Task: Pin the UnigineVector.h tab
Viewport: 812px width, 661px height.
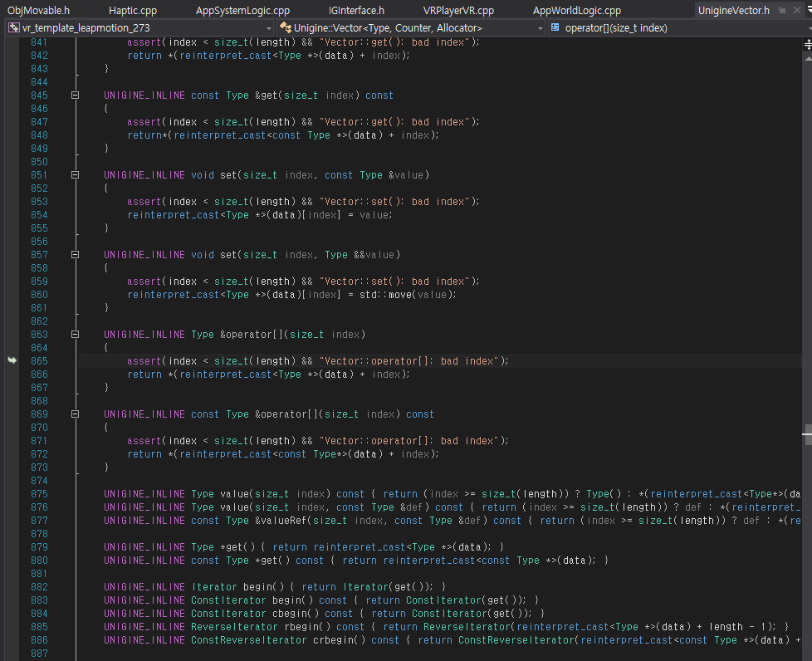Action: coord(782,11)
